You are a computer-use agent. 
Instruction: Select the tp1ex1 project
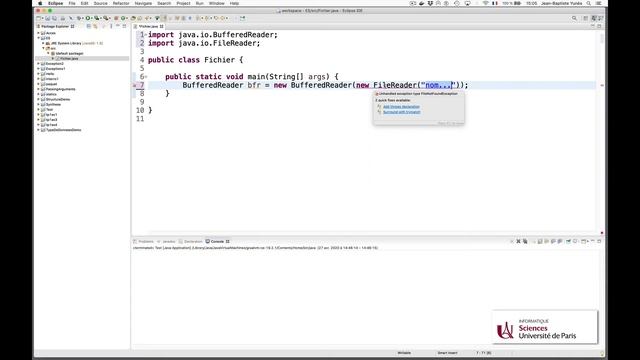51,115
